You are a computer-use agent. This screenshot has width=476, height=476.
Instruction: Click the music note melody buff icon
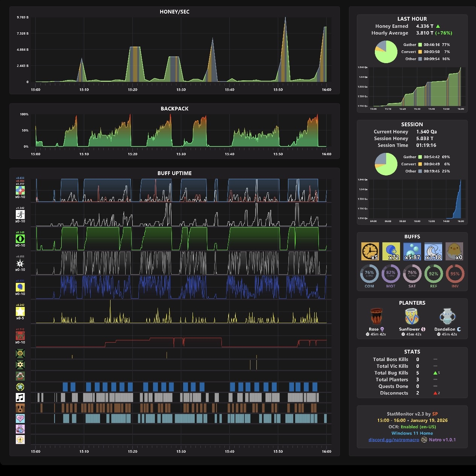20,397
